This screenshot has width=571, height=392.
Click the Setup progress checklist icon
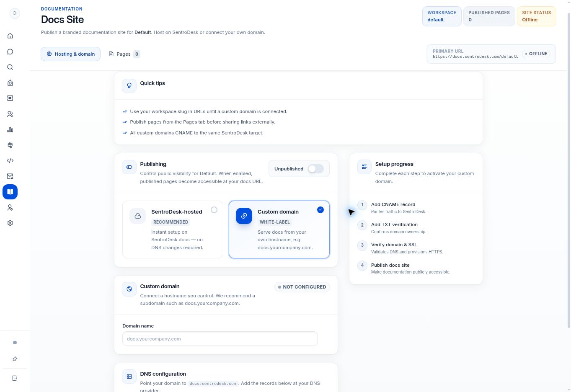point(364,167)
